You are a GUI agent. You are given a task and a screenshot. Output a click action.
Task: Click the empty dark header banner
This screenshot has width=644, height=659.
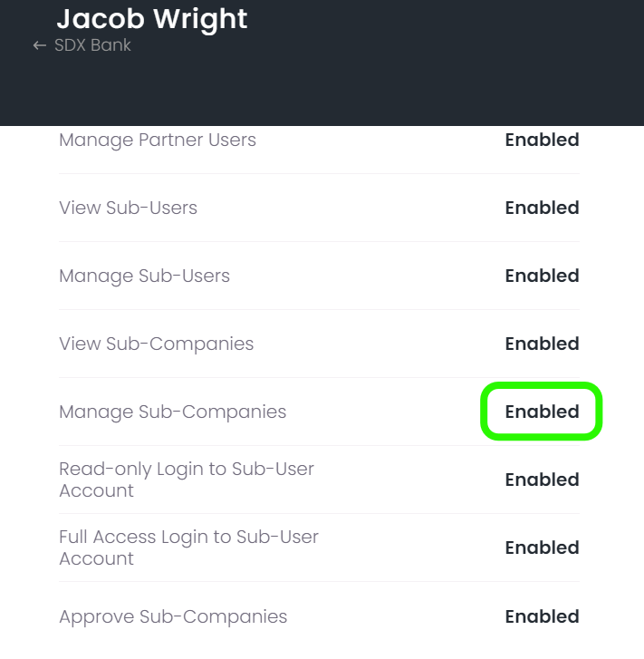tap(408, 82)
